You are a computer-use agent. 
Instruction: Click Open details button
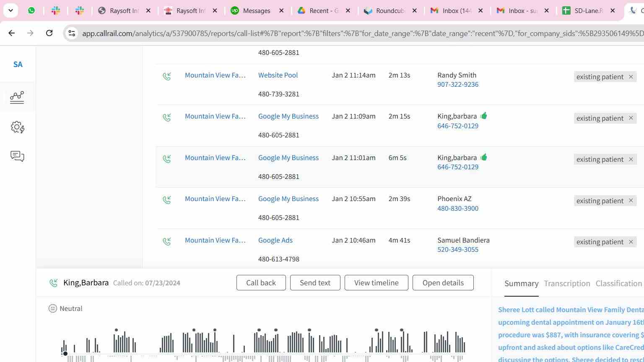pyautogui.click(x=443, y=283)
